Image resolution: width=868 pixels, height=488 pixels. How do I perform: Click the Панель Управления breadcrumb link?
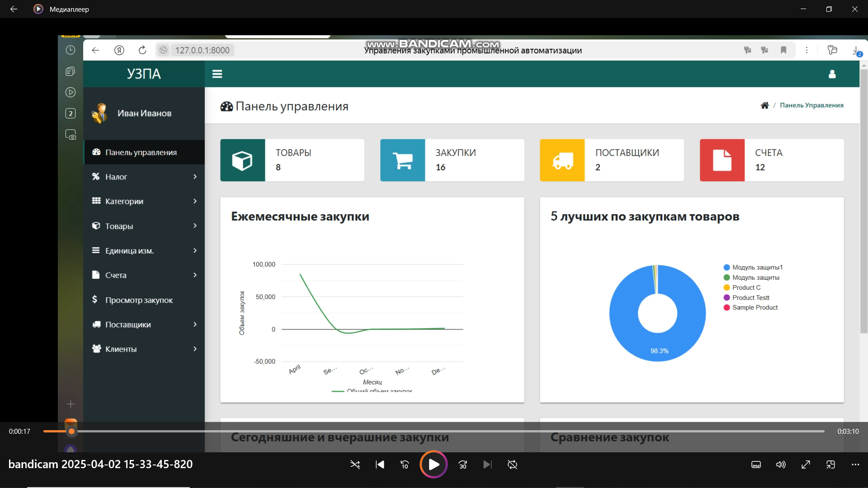pos(811,105)
